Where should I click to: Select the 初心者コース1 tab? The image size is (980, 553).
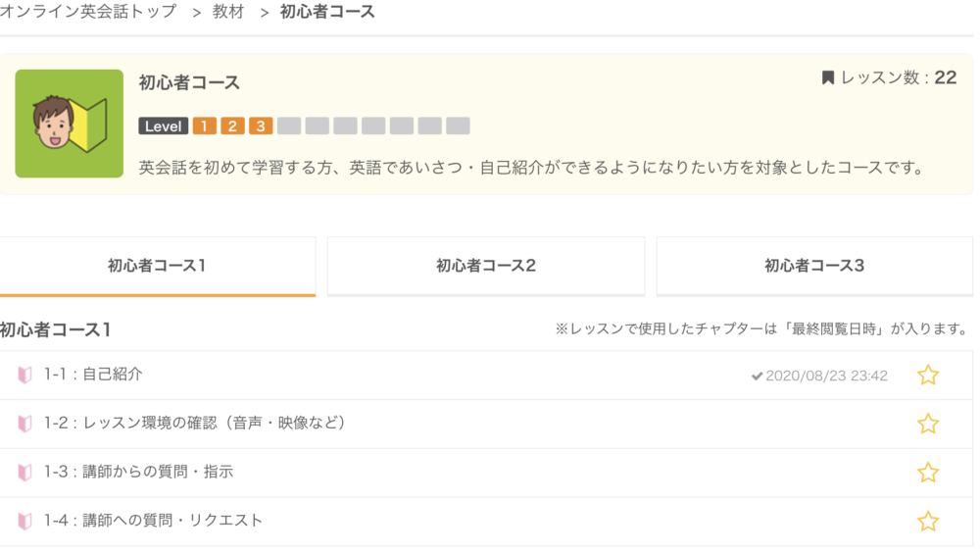click(157, 266)
